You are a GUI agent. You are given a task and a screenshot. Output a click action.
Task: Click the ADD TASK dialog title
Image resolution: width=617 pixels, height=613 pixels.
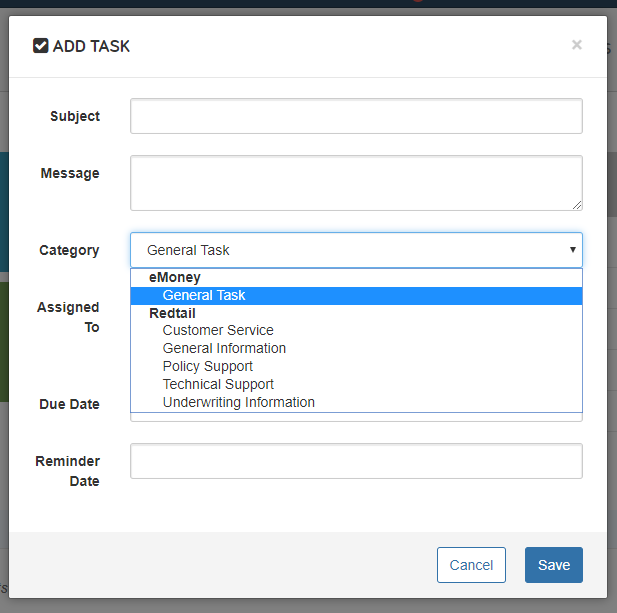click(x=91, y=46)
